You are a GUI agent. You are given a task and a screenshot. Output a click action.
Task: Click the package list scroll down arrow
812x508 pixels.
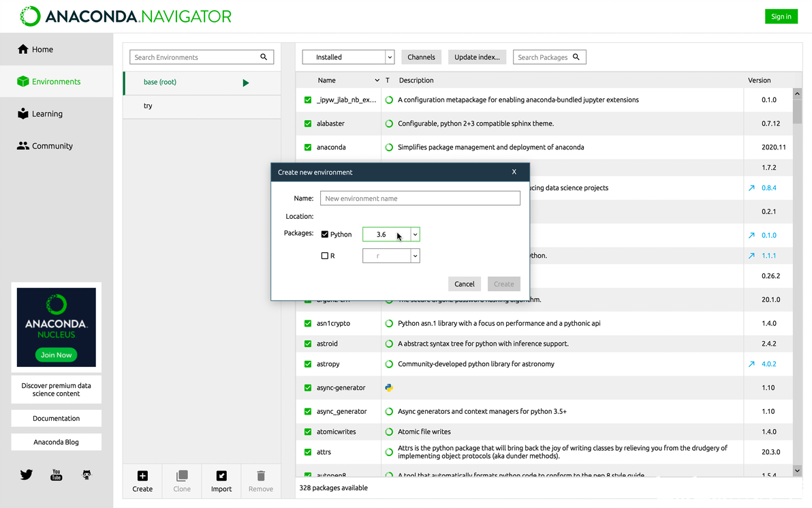pos(797,470)
